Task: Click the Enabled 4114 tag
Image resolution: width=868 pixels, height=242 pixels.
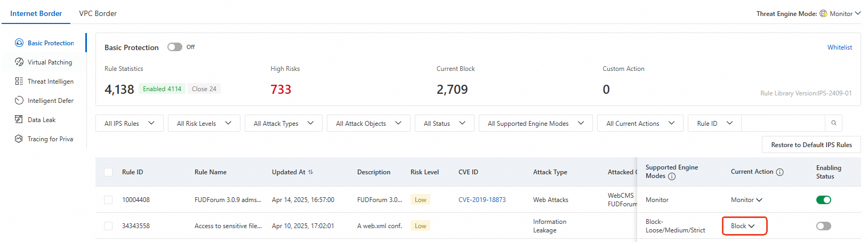Action: (x=162, y=89)
